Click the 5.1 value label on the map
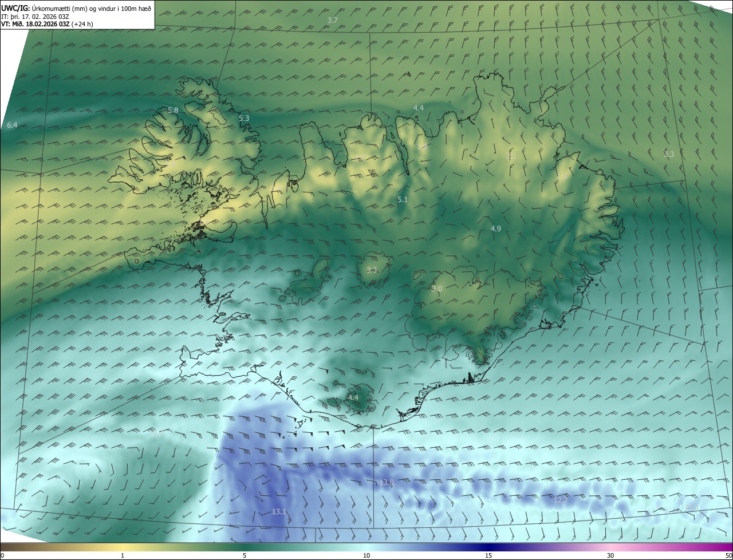 point(403,199)
